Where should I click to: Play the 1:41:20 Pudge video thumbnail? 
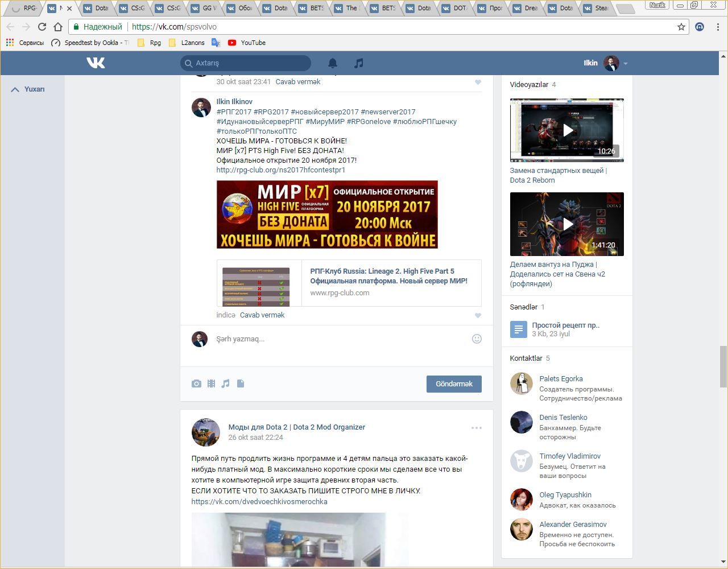click(567, 224)
